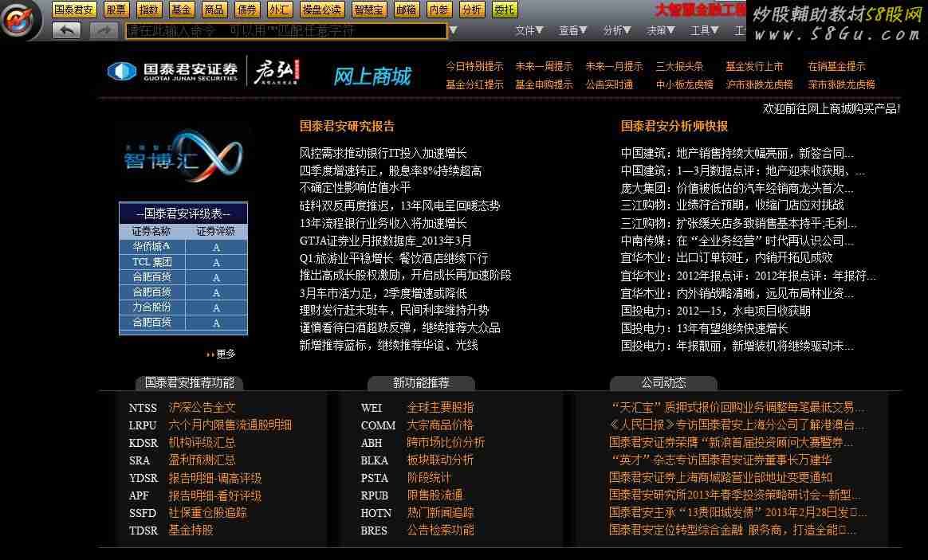Image resolution: width=928 pixels, height=560 pixels.
Task: Go forward with the right arrow button
Action: (x=104, y=30)
